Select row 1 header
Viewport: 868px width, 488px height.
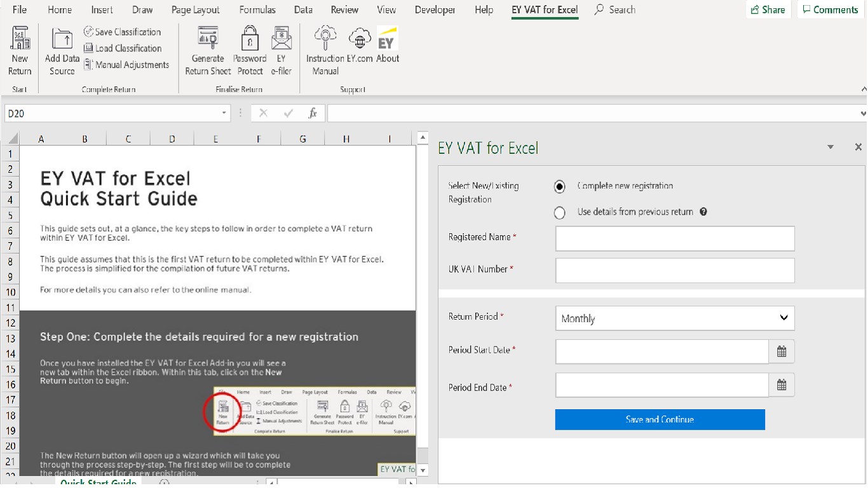11,154
